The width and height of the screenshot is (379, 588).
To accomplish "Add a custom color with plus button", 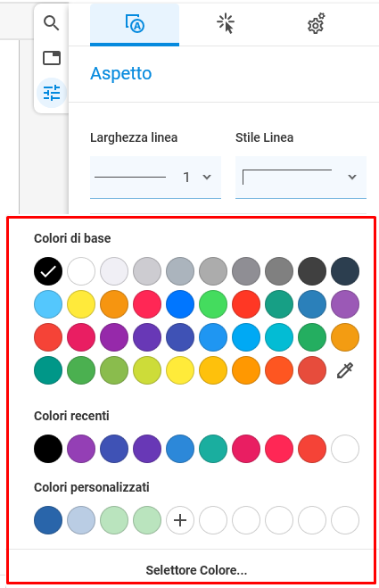I will (180, 520).
